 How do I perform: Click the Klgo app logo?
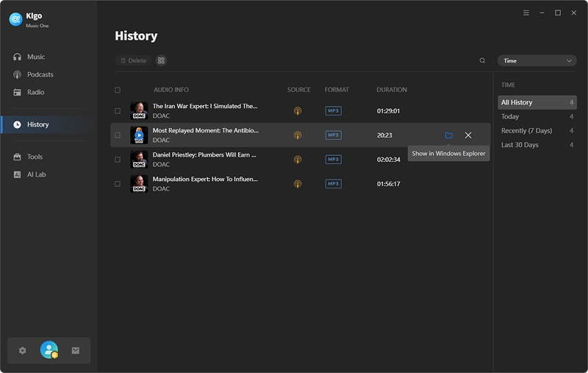click(15, 19)
